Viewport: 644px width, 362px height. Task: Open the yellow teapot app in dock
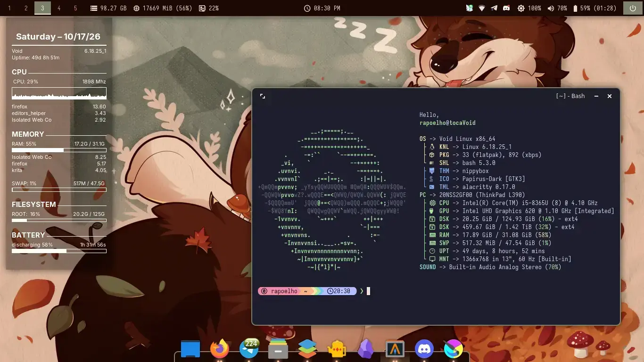coord(337,349)
